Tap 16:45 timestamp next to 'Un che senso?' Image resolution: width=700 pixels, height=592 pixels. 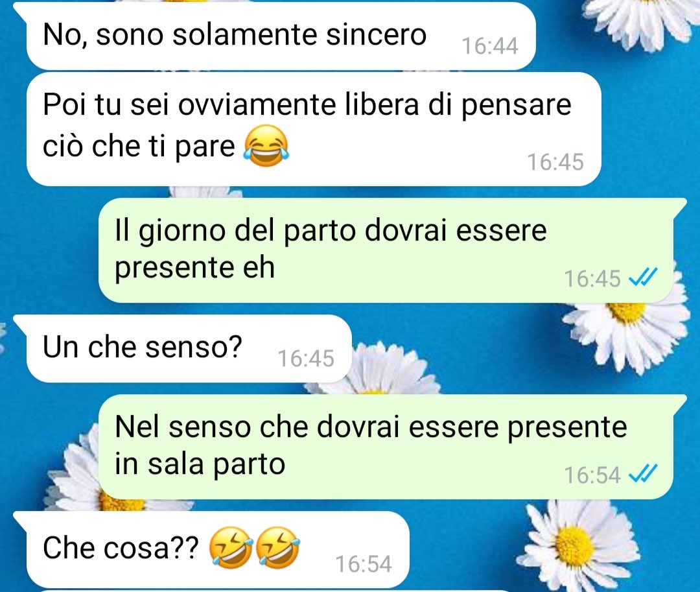coord(306,358)
